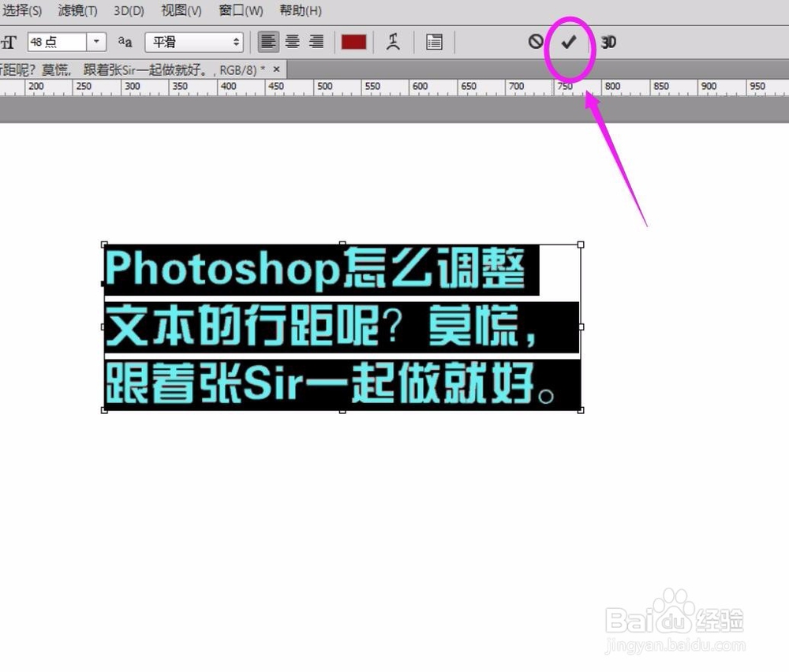Focus the 48 点 font size field
This screenshot has width=789, height=672.
click(x=57, y=42)
